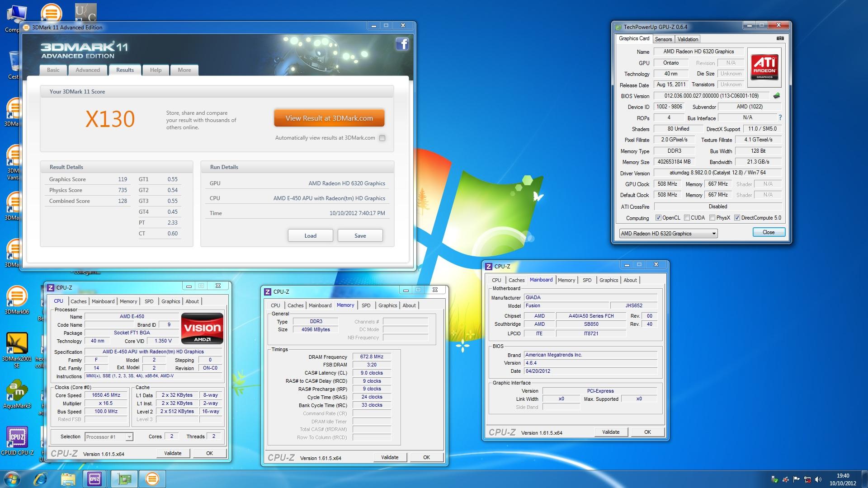Viewport: 868px width, 488px height.
Task: Switch to the Advanced tab in 3DMark 11
Action: (88, 70)
